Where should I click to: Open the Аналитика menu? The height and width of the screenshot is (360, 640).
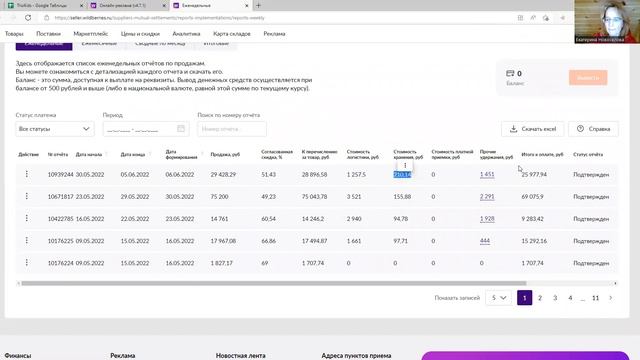pos(186,34)
